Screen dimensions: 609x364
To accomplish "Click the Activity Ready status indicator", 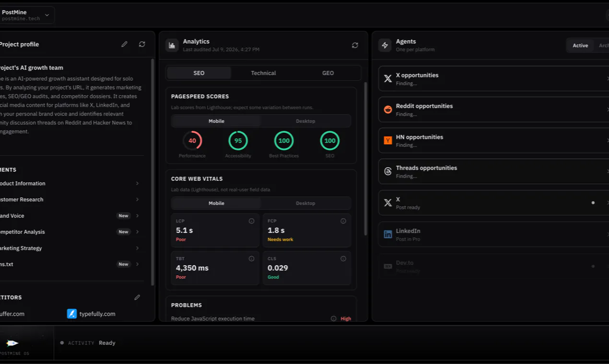I will (x=88, y=343).
